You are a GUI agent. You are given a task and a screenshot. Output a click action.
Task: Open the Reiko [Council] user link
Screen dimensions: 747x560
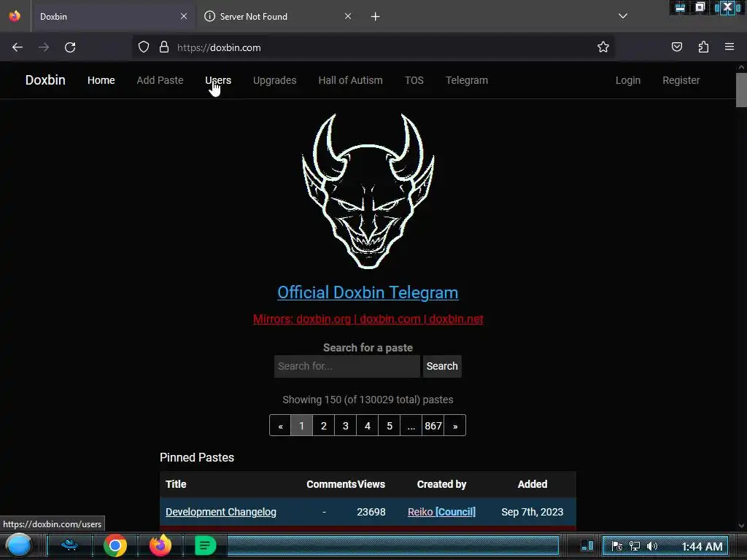441,512
